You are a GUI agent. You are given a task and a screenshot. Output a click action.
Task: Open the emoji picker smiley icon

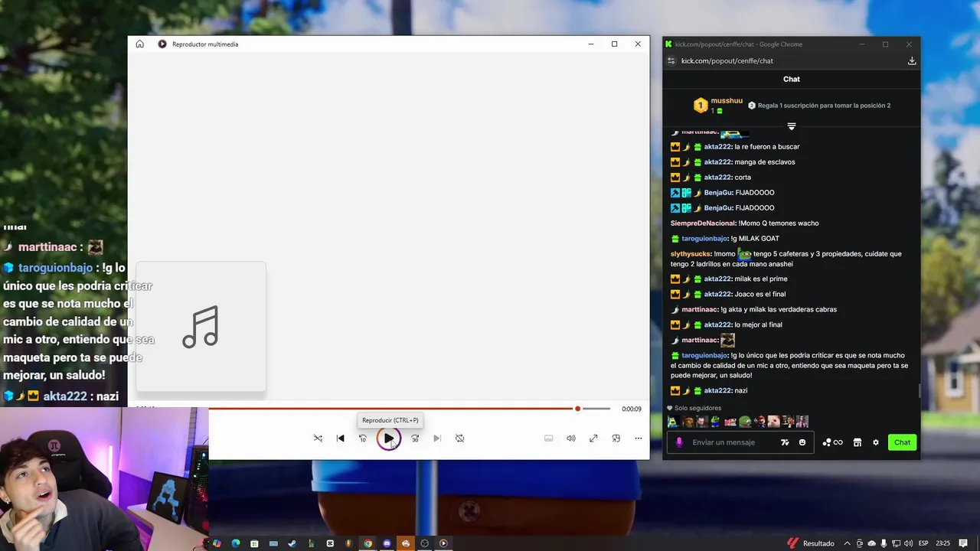click(802, 442)
